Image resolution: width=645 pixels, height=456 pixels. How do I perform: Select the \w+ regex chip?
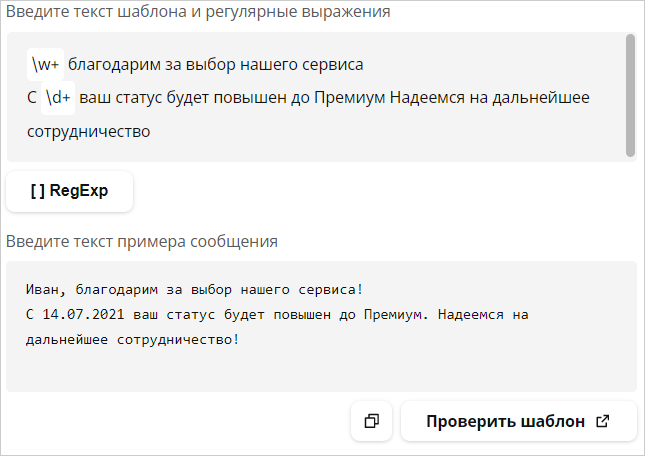45,65
